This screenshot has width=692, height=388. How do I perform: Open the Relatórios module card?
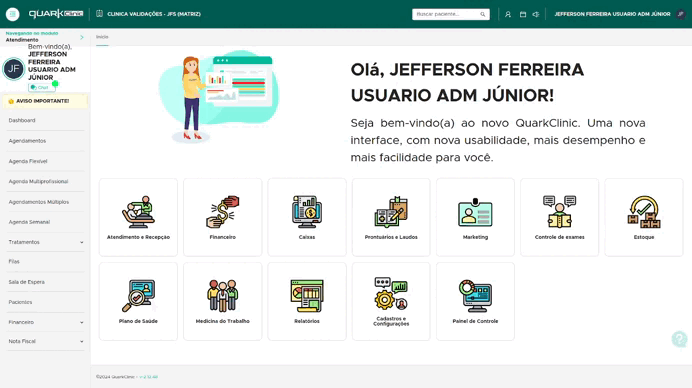(307, 301)
